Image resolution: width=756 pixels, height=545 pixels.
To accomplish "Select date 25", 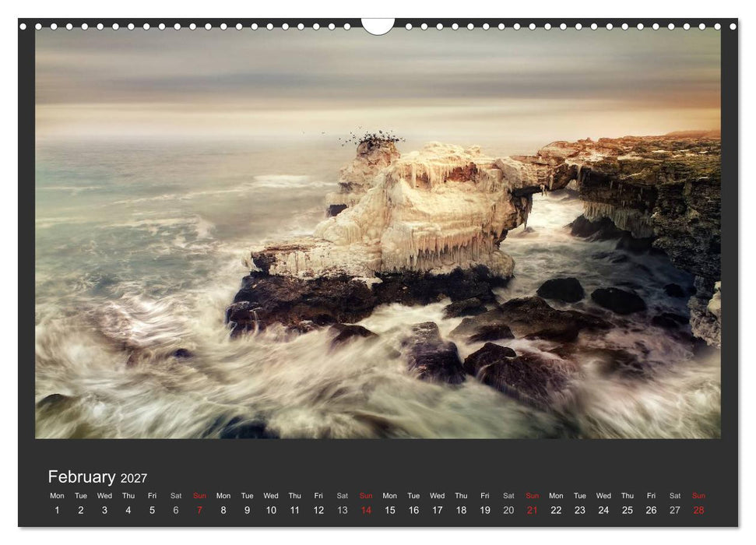I will tap(628, 510).
